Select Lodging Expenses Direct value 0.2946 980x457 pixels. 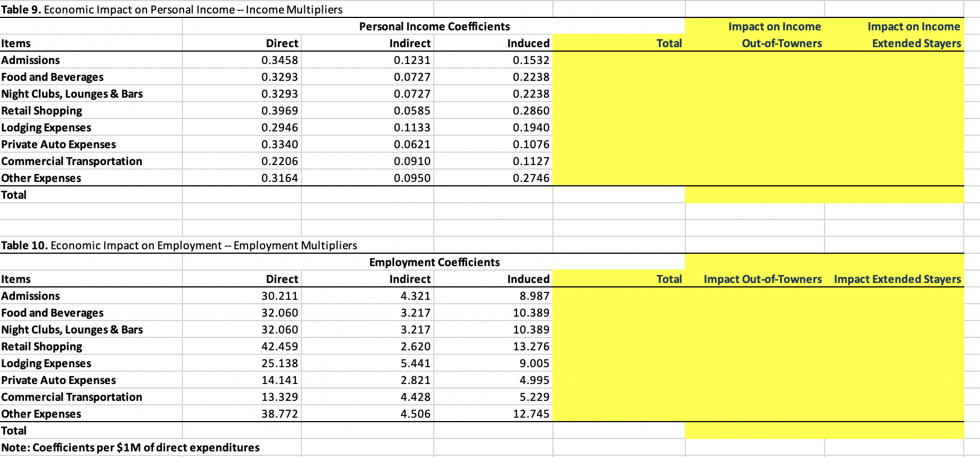[280, 127]
